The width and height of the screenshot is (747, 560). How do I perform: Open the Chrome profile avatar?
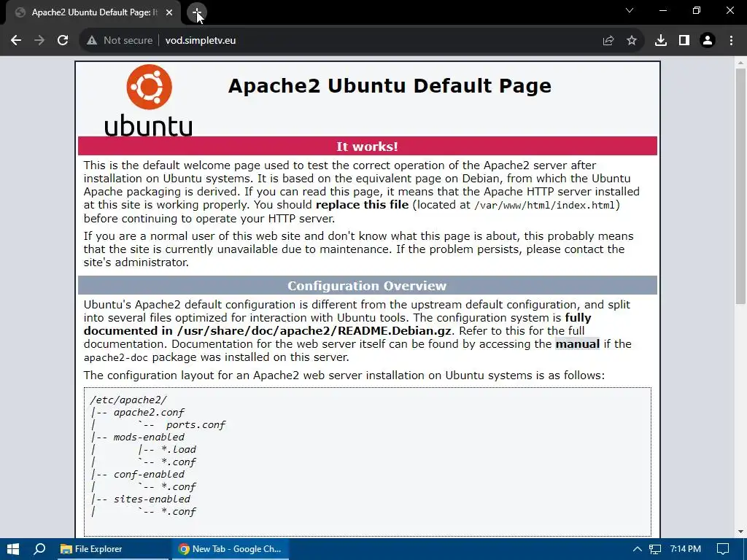pyautogui.click(x=708, y=41)
